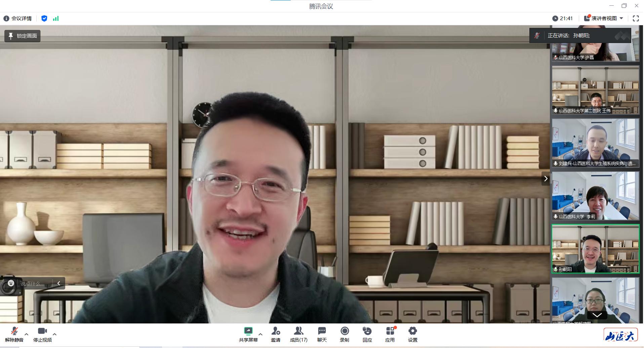The height and width of the screenshot is (348, 644).
Task: Open the Apps (应用) icon
Action: point(390,332)
